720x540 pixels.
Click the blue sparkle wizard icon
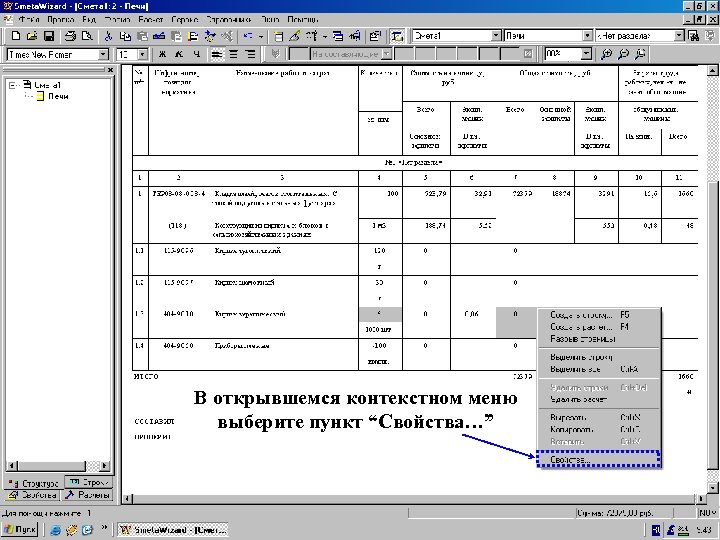[210, 36]
